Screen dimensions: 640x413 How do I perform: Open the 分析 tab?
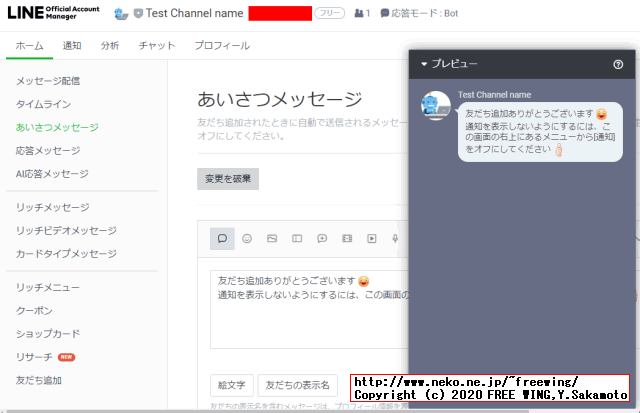110,46
